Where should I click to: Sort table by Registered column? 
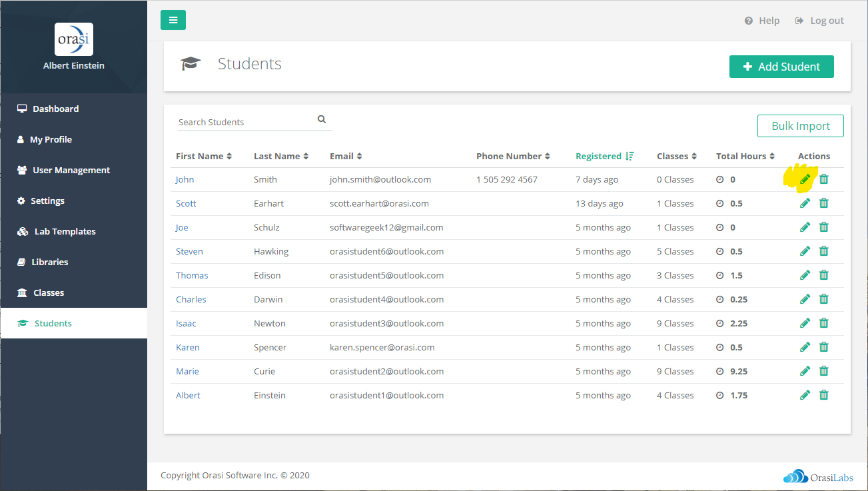tap(605, 156)
